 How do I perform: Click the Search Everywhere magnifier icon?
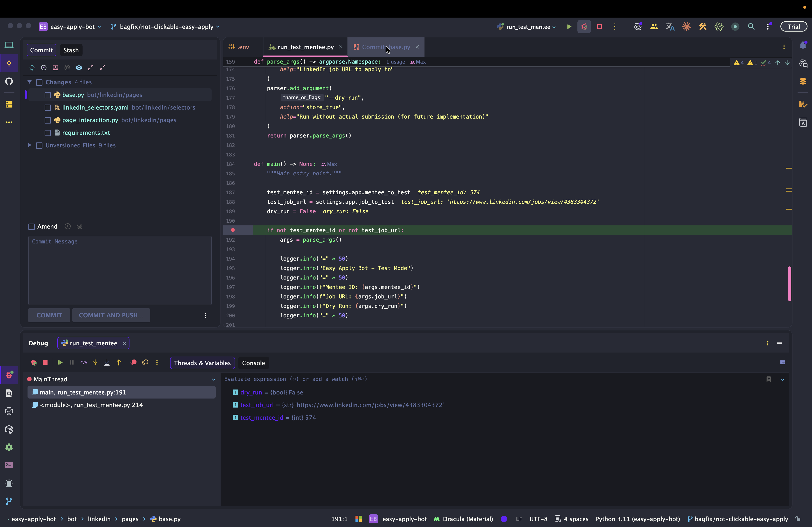point(751,27)
